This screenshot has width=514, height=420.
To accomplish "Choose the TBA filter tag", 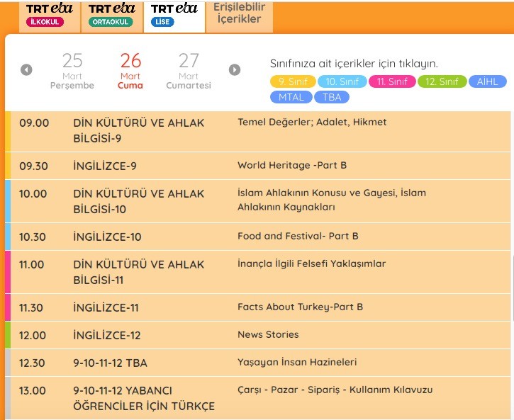I will pyautogui.click(x=331, y=97).
